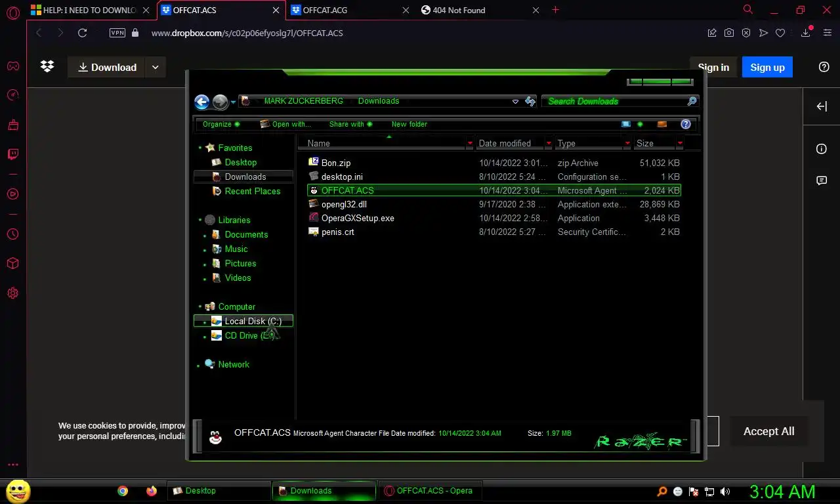Launch Firefox from taskbar
The image size is (840, 504).
[x=152, y=491]
